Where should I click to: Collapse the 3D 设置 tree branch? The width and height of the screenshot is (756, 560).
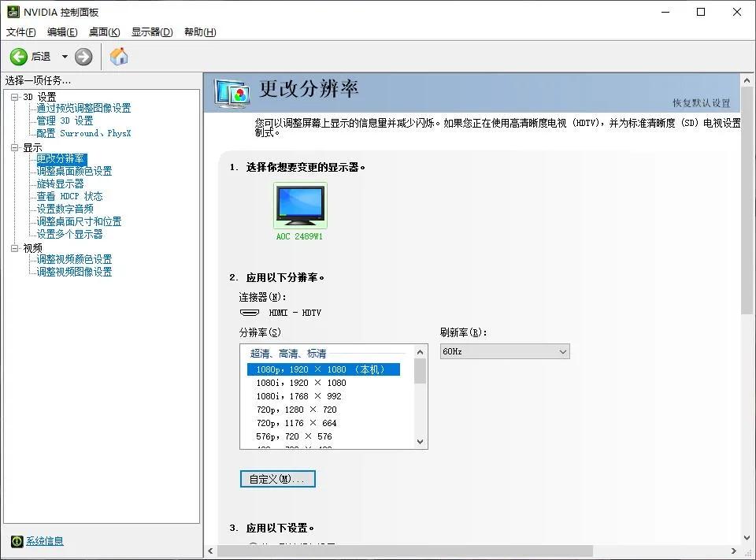(16, 96)
